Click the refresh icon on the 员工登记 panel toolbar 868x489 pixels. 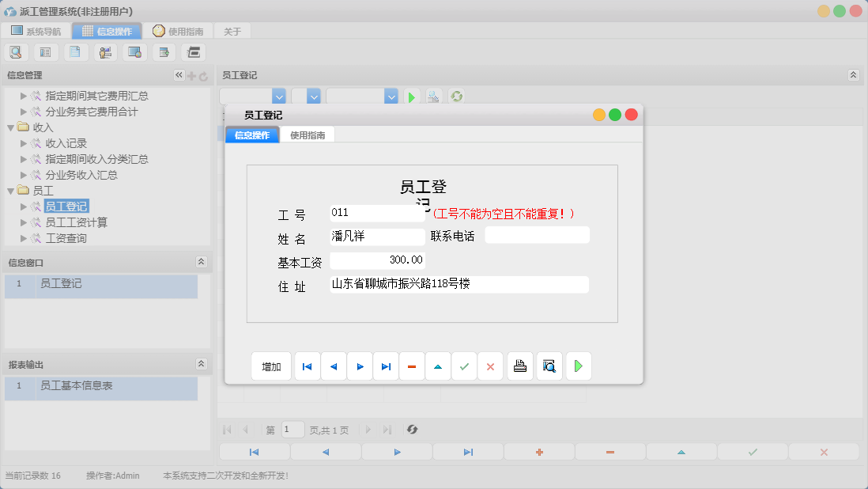point(455,96)
